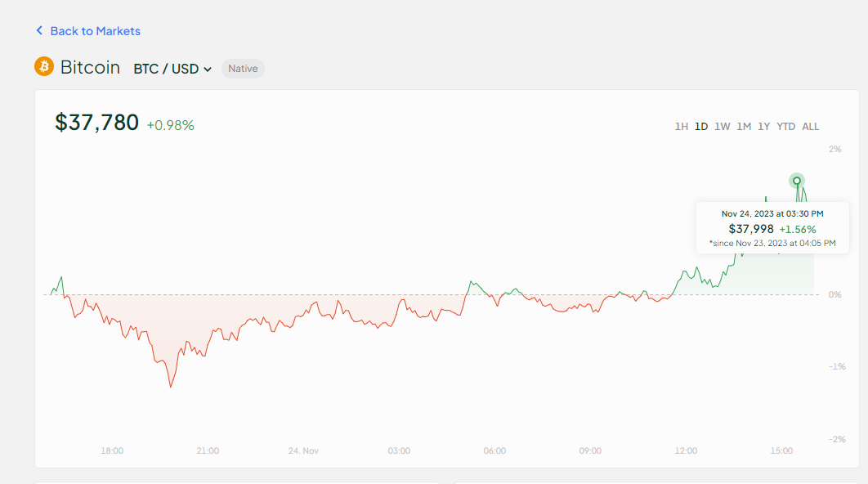Click the Native badge
Image resolution: width=868 pixels, height=484 pixels.
(x=243, y=69)
